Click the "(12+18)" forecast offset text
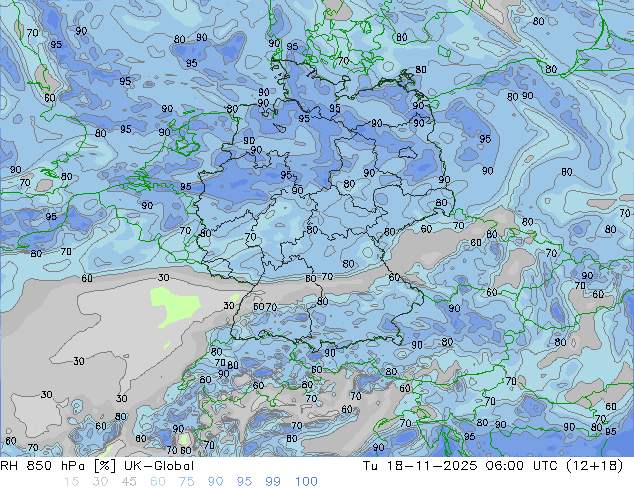Viewport: 634px width, 490px height. coord(596,466)
